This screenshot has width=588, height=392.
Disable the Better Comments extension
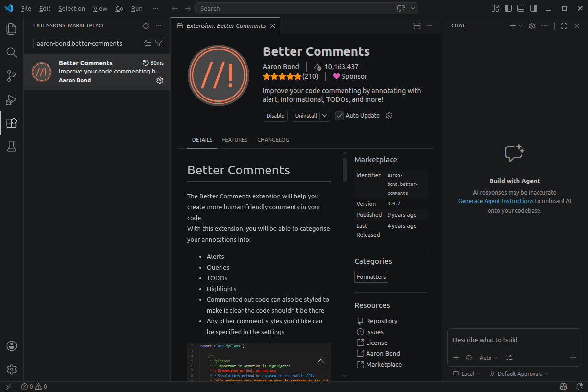[x=275, y=116]
